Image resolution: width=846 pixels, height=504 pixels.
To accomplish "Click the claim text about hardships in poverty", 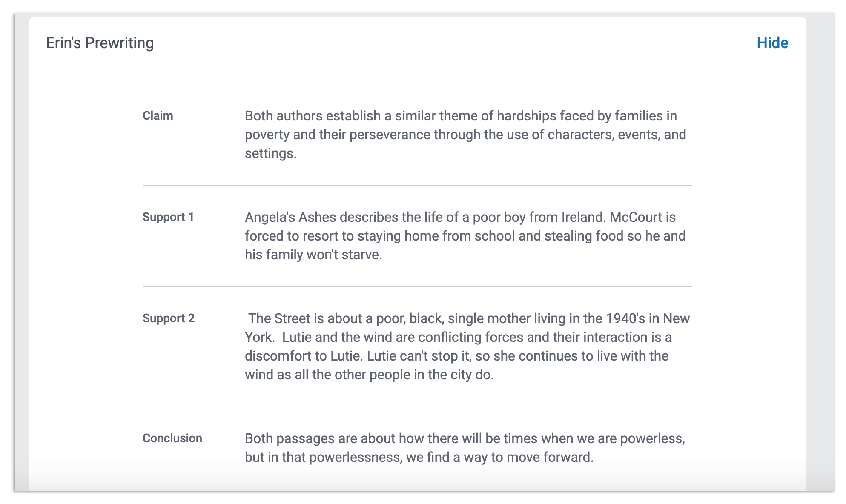I will pyautogui.click(x=465, y=135).
